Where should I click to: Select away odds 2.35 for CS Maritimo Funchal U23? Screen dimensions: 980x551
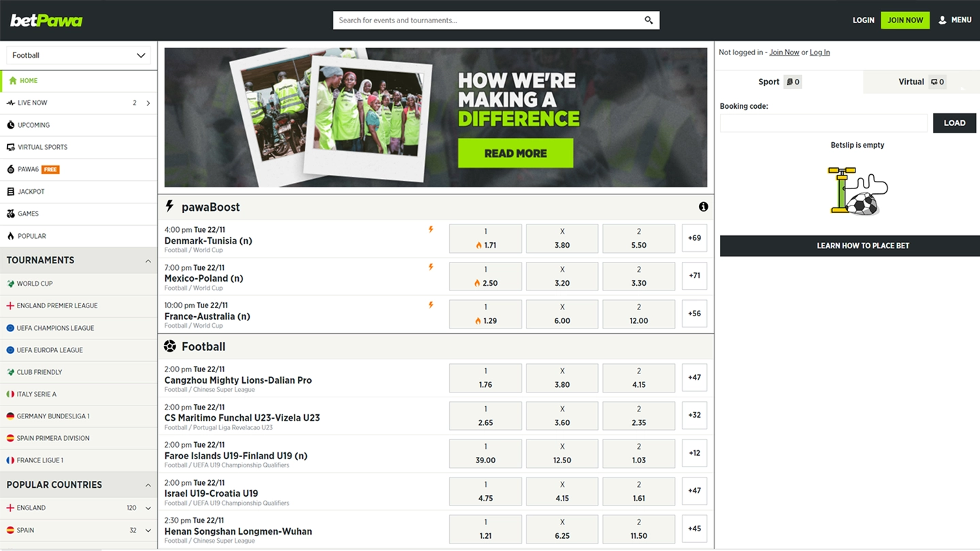pyautogui.click(x=638, y=416)
